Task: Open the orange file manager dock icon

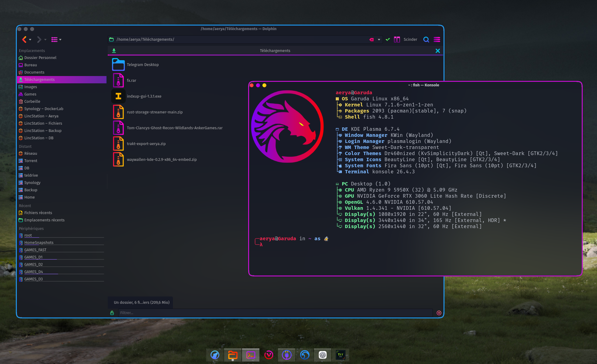Action: coord(233,355)
